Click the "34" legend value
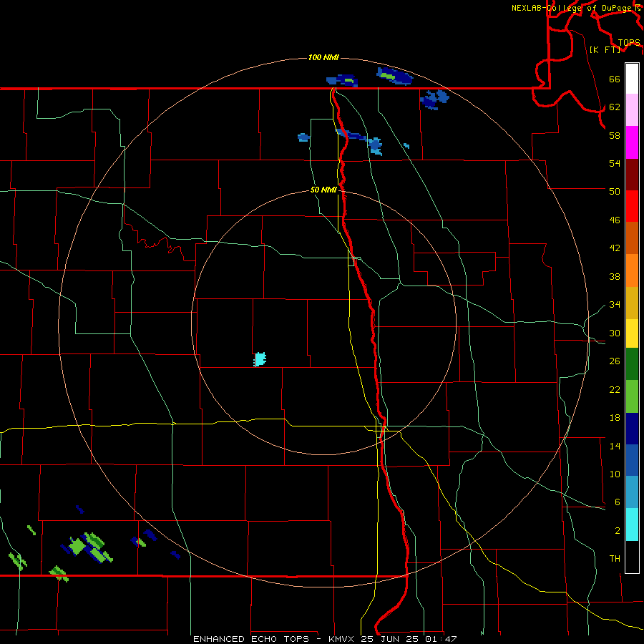The height and width of the screenshot is (644, 644). coord(615,304)
